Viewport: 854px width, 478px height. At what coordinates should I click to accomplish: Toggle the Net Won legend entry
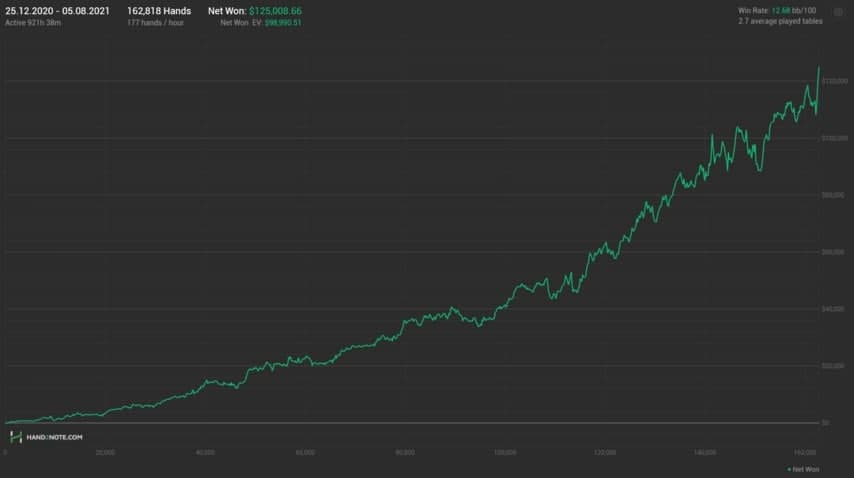point(803,469)
